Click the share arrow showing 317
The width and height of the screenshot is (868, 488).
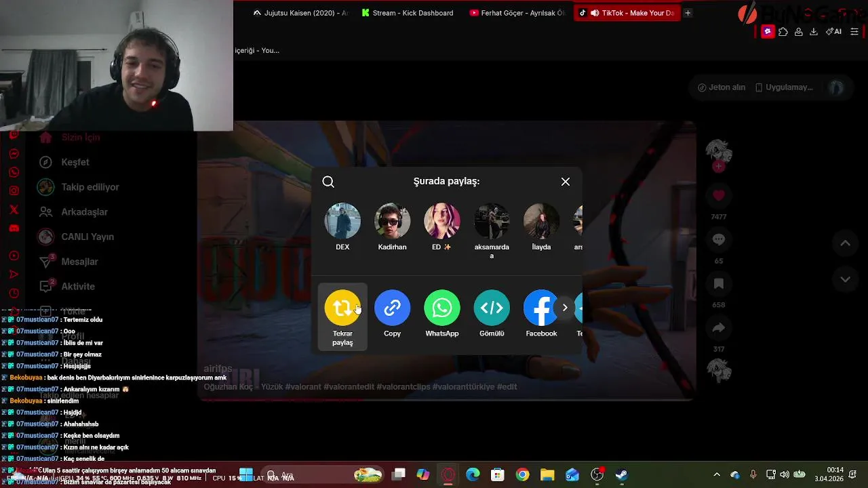coord(719,328)
